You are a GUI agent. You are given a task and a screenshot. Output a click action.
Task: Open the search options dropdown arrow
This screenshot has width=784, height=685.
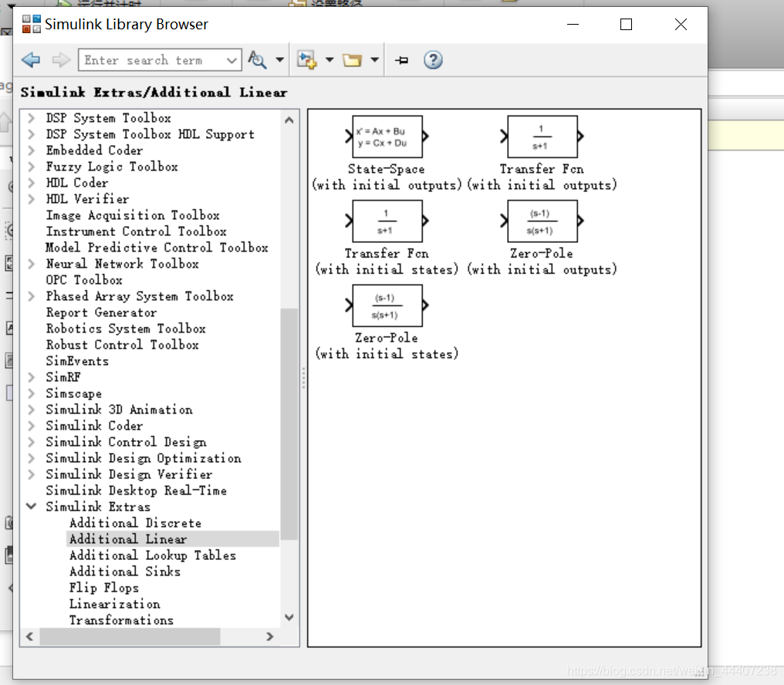(x=280, y=60)
